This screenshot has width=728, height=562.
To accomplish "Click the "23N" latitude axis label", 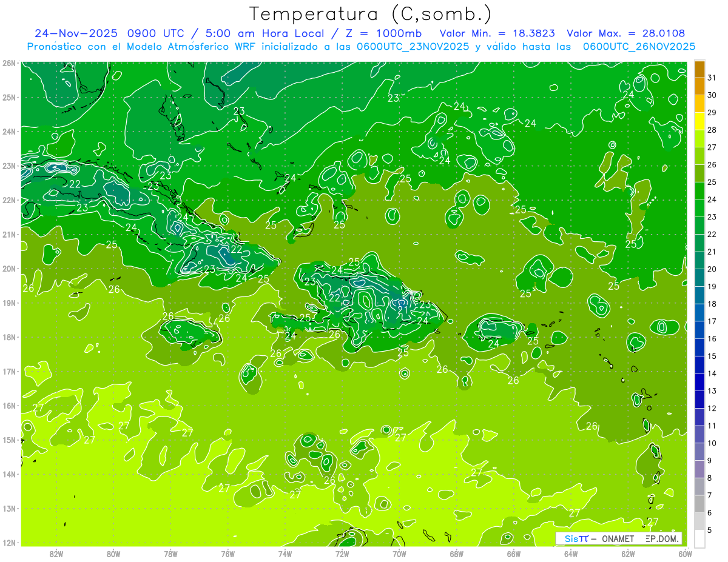I will pyautogui.click(x=9, y=166).
